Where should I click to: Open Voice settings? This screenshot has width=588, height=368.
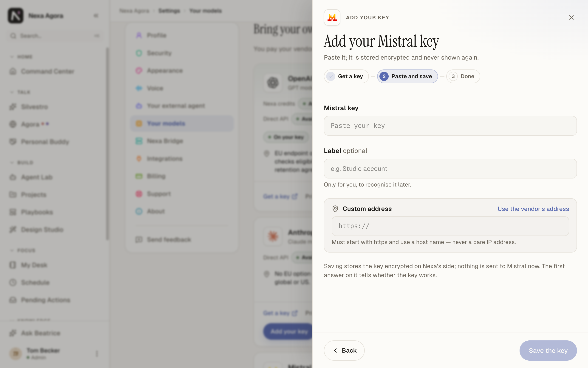click(x=182, y=88)
